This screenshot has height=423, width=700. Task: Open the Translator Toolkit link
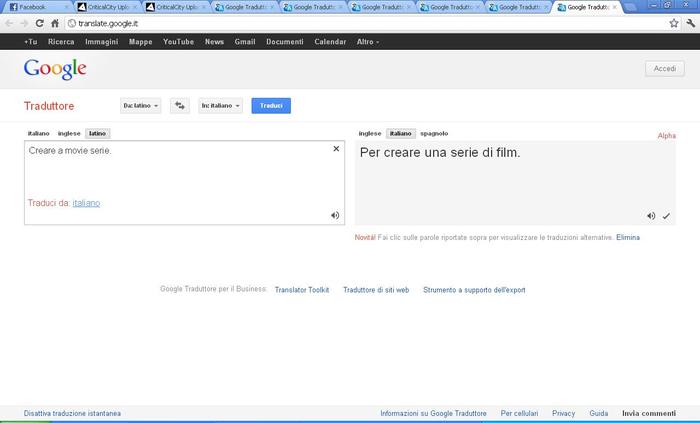tap(302, 290)
